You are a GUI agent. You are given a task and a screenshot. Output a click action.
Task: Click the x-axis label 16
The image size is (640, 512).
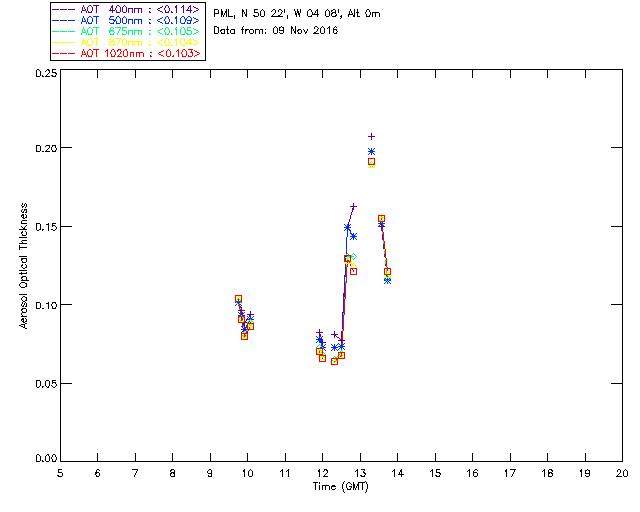click(472, 473)
